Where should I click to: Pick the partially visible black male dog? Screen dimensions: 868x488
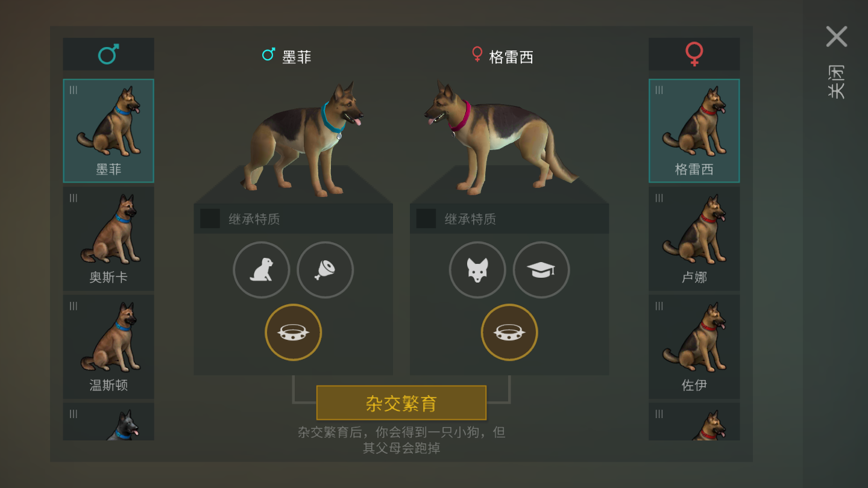pyautogui.click(x=108, y=422)
